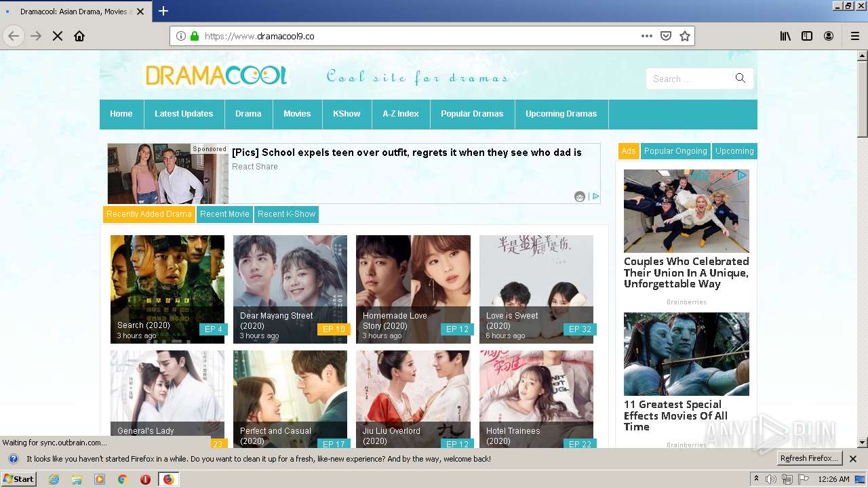Click network icon in system tray

pos(787,479)
